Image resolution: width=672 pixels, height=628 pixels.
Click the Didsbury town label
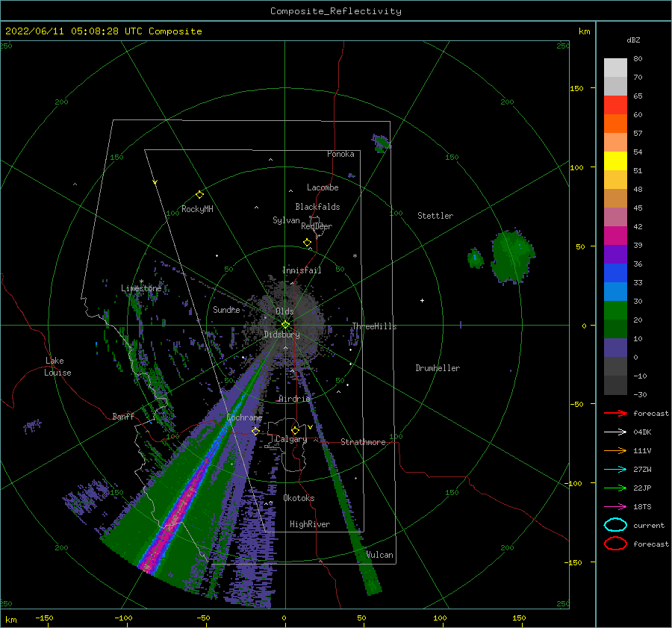pyautogui.click(x=281, y=335)
